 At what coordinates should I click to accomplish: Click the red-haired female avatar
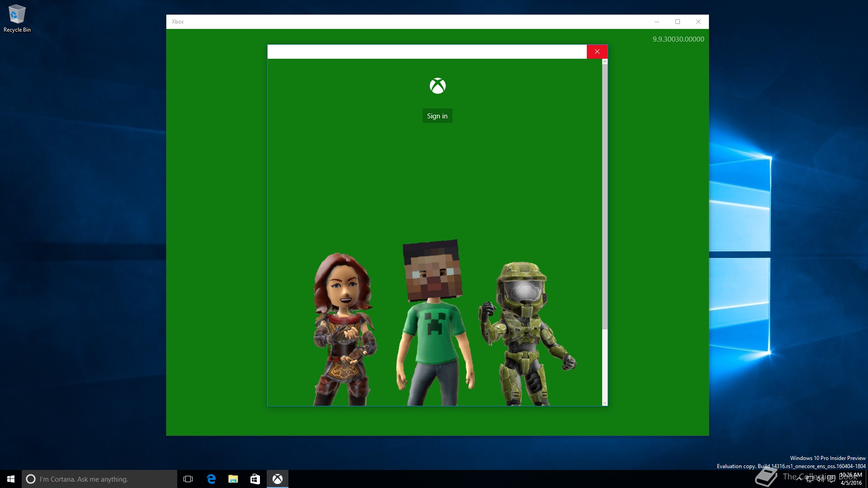point(344,329)
